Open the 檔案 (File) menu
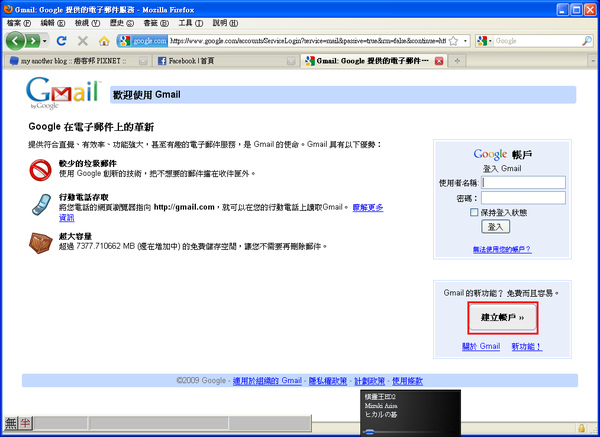The image size is (600, 437). pyautogui.click(x=18, y=23)
